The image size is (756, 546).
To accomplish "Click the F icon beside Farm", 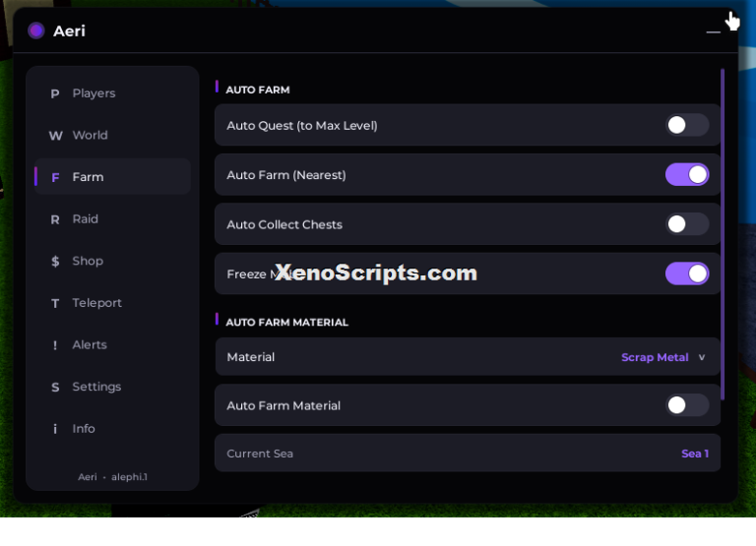I will point(55,177).
